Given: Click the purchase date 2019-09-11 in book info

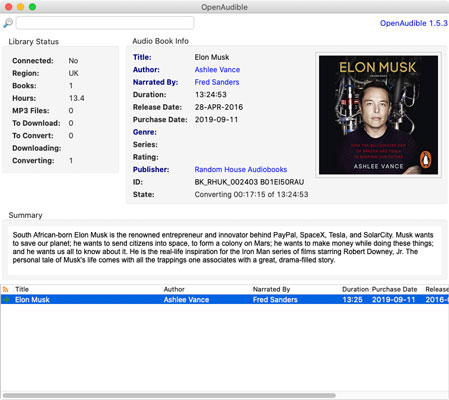Looking at the screenshot, I should (216, 120).
